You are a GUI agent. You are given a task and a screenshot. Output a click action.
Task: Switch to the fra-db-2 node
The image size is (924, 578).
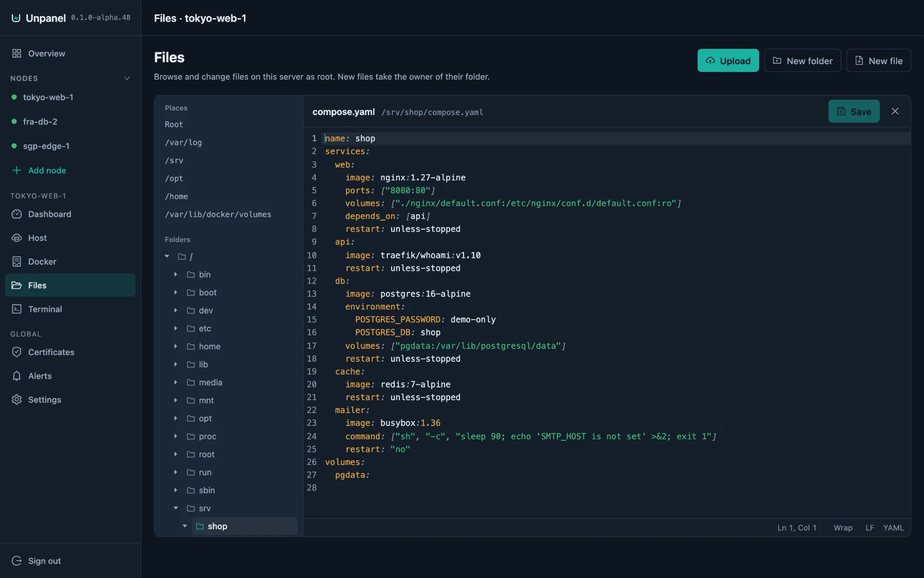click(x=70, y=122)
